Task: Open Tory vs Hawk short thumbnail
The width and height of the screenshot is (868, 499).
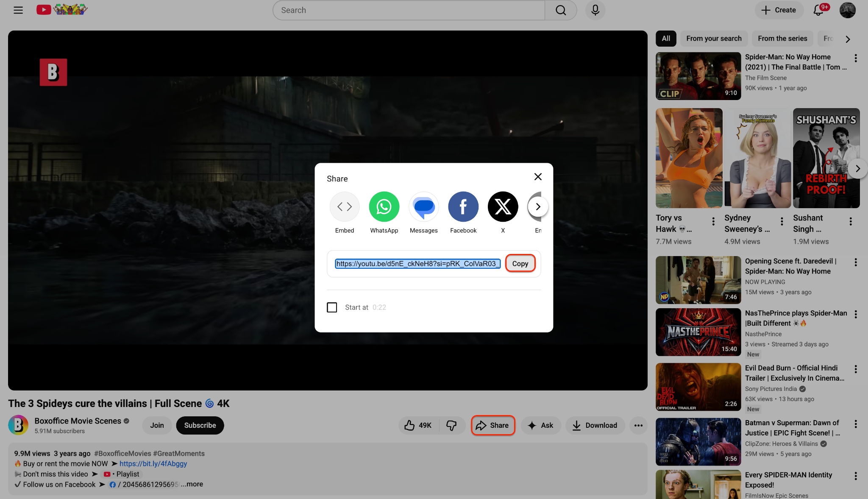Action: [x=689, y=158]
